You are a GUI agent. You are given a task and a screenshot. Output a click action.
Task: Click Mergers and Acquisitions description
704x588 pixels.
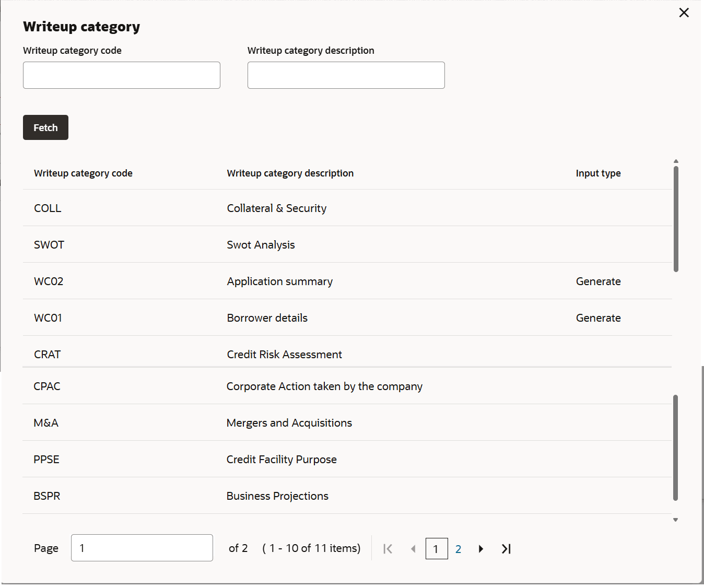click(289, 423)
